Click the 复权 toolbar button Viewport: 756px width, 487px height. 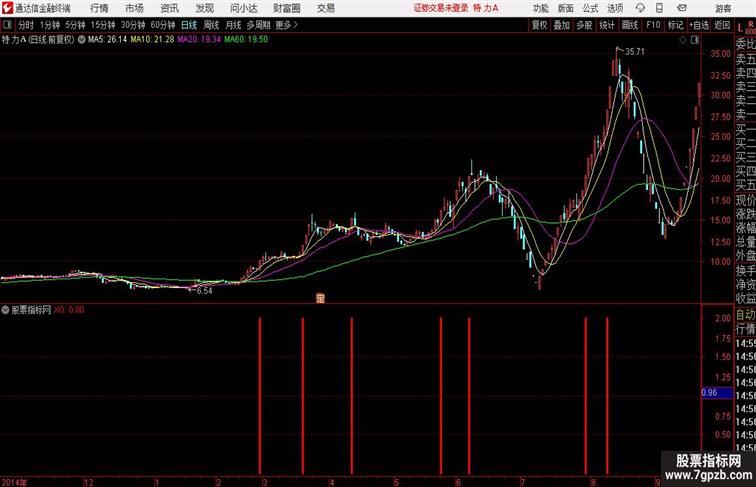540,25
